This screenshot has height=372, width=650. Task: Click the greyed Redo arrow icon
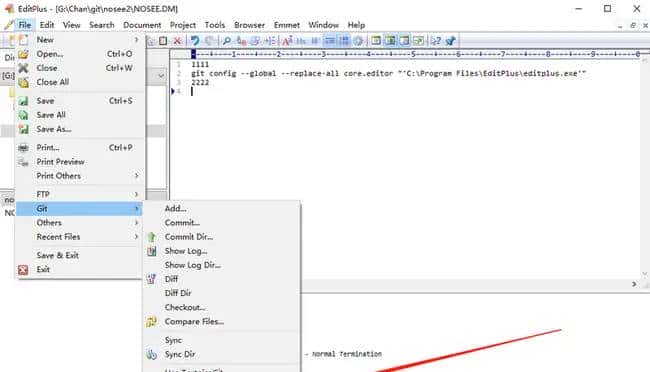(209, 41)
